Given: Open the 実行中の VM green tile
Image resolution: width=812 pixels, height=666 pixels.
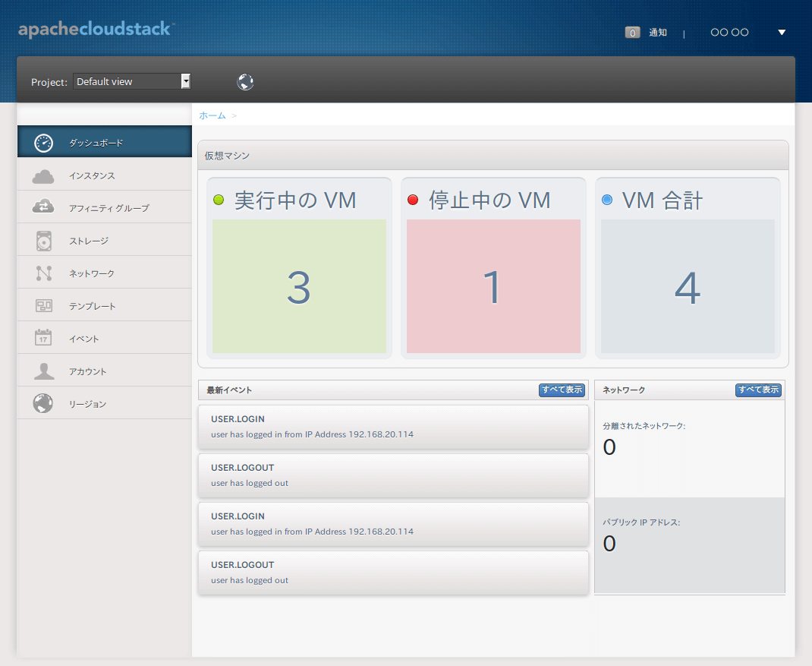Looking at the screenshot, I should [299, 286].
